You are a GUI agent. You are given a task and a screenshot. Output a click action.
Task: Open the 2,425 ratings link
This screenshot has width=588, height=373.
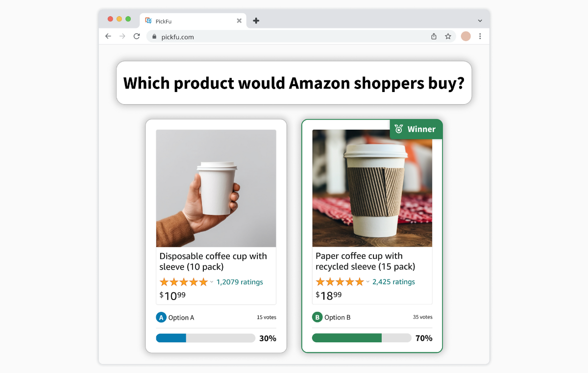point(393,281)
